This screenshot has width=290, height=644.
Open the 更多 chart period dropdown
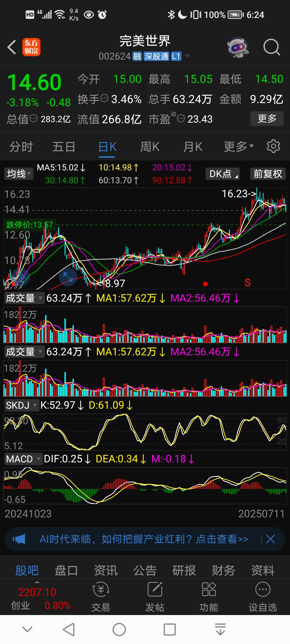(239, 147)
